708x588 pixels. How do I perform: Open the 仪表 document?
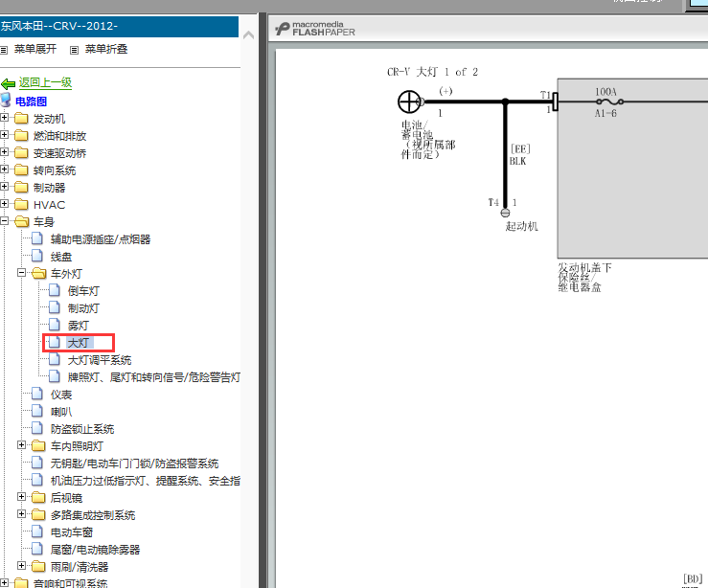pyautogui.click(x=61, y=395)
